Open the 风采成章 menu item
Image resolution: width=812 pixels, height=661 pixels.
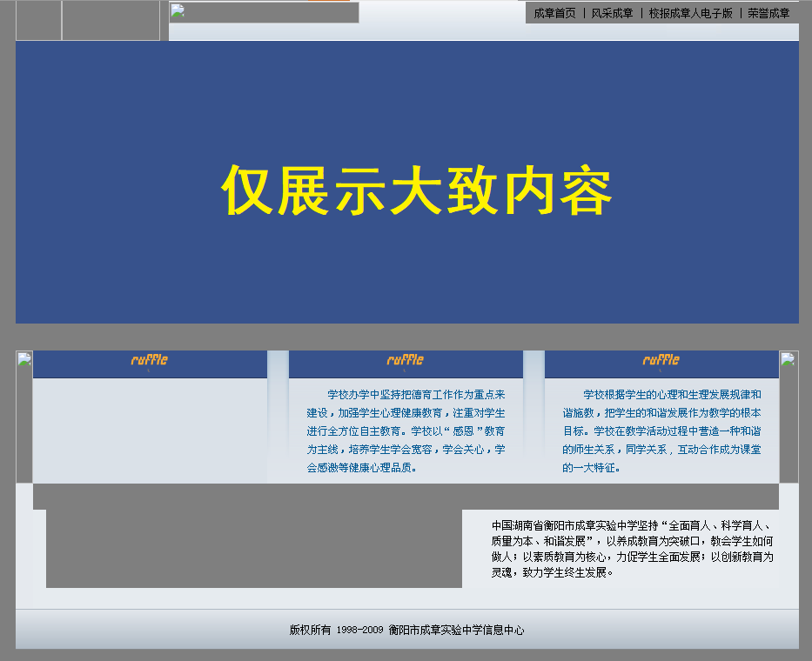click(x=612, y=13)
